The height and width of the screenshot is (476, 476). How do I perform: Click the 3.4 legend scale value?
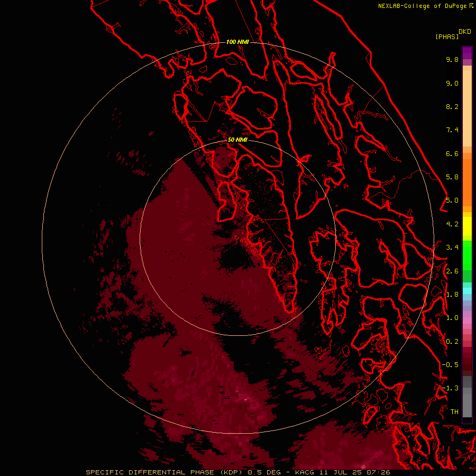[x=452, y=248]
